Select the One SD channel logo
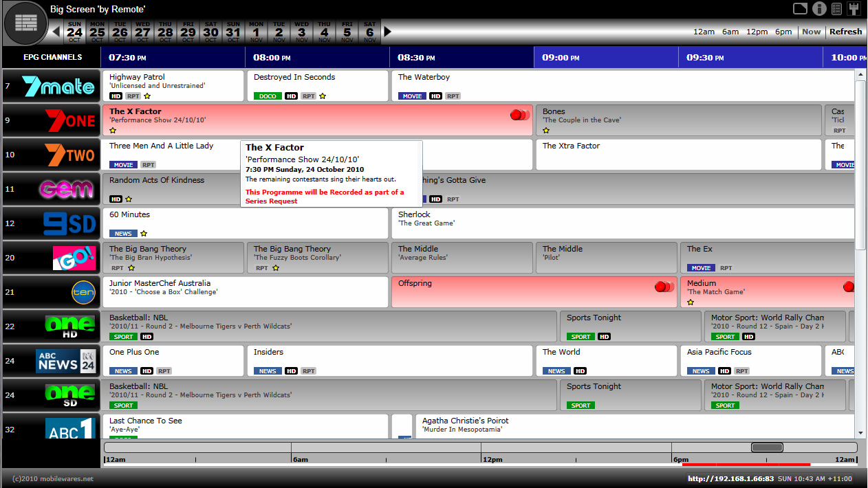 pyautogui.click(x=69, y=395)
